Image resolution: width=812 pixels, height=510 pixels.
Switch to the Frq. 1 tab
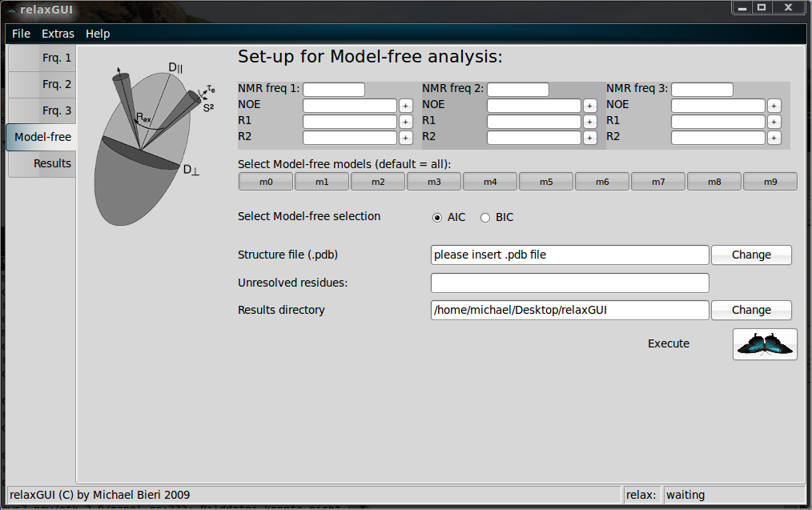[x=43, y=58]
